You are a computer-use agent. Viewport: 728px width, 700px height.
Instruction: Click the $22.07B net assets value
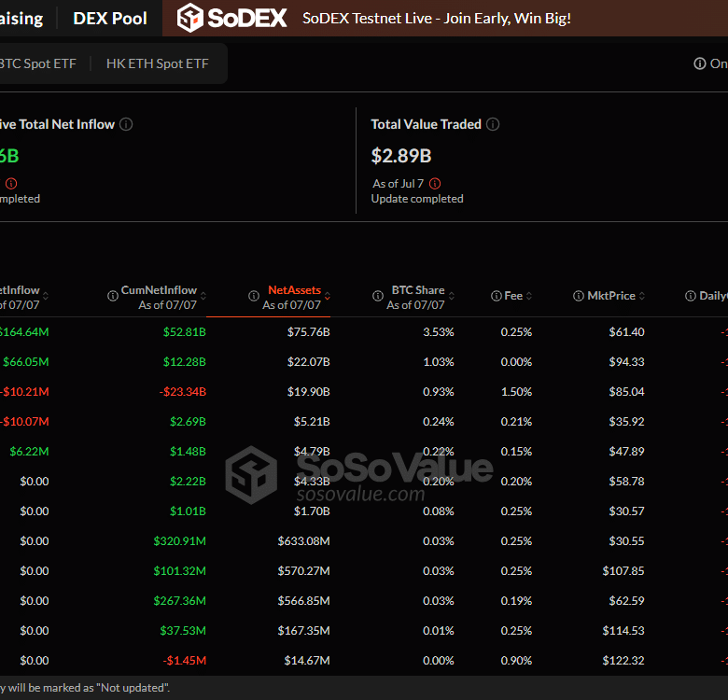click(x=308, y=362)
